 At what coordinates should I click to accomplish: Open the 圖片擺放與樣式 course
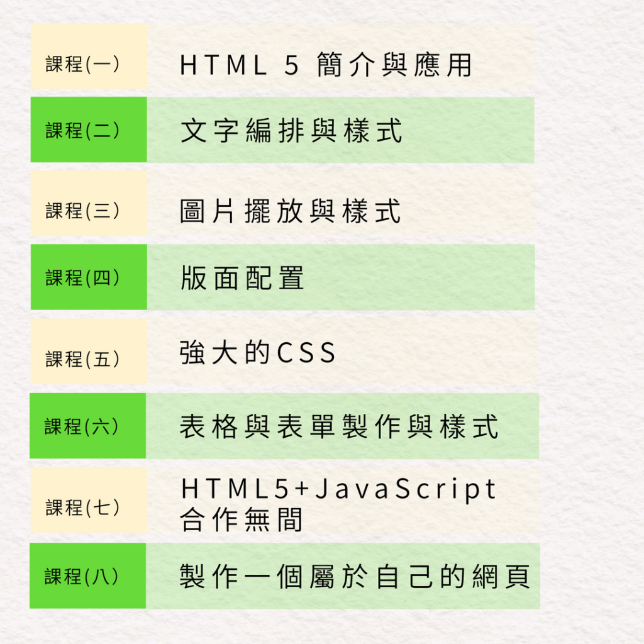(x=289, y=208)
